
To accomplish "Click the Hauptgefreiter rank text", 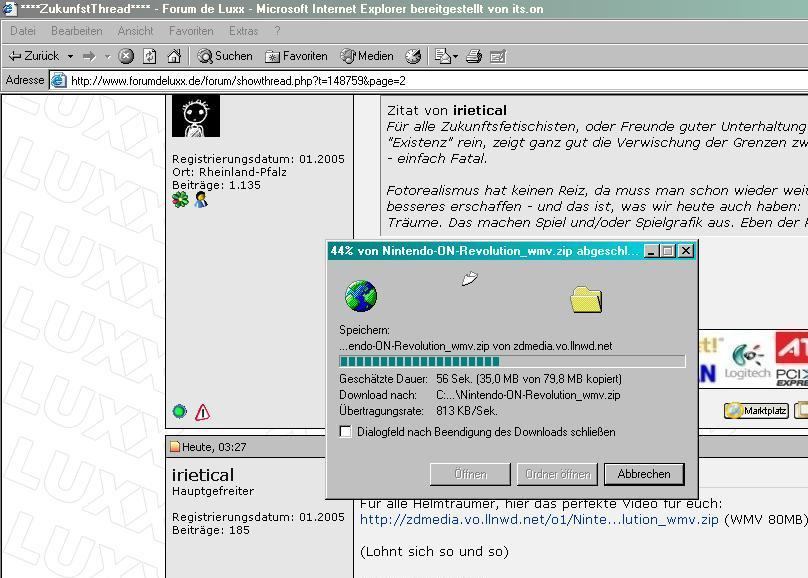I will tap(213, 491).
